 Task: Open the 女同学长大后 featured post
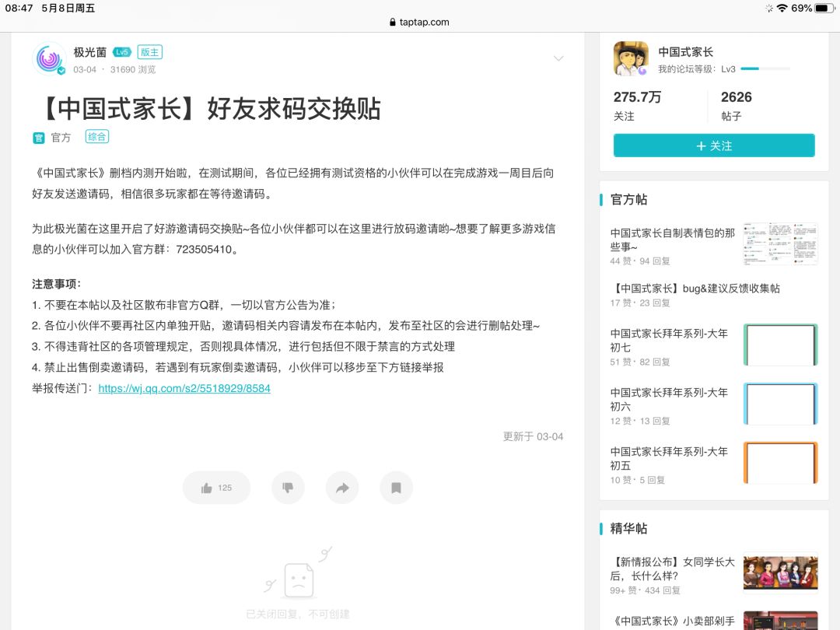tap(673, 569)
